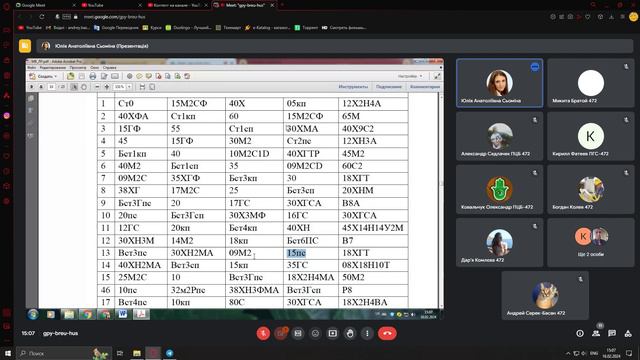Viewport: 640px width, 360px height.
Task: Click the Acrobat print icon in shared screen
Action: click(93, 76)
